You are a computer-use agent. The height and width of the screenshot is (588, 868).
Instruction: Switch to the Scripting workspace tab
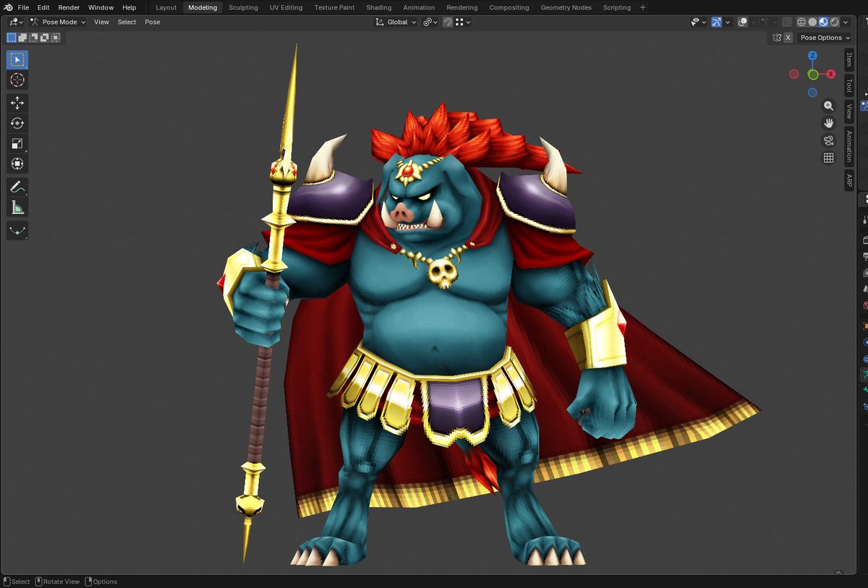pyautogui.click(x=617, y=7)
